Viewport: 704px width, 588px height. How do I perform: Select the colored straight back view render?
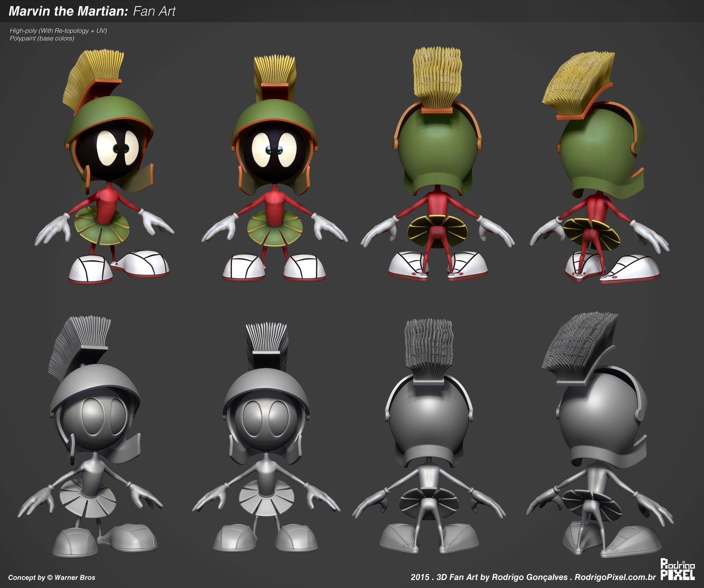pos(437,164)
